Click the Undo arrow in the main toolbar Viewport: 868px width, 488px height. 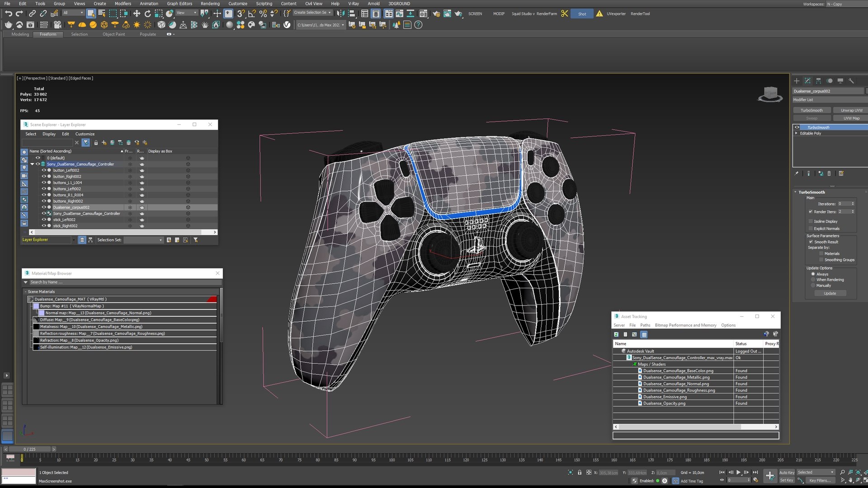point(9,14)
